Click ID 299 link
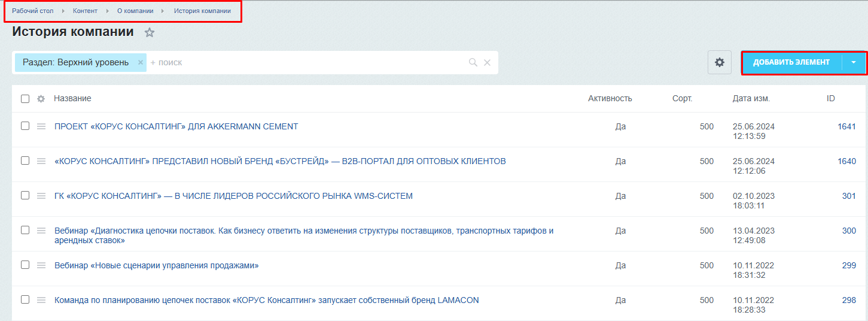The width and height of the screenshot is (868, 321). 849,265
